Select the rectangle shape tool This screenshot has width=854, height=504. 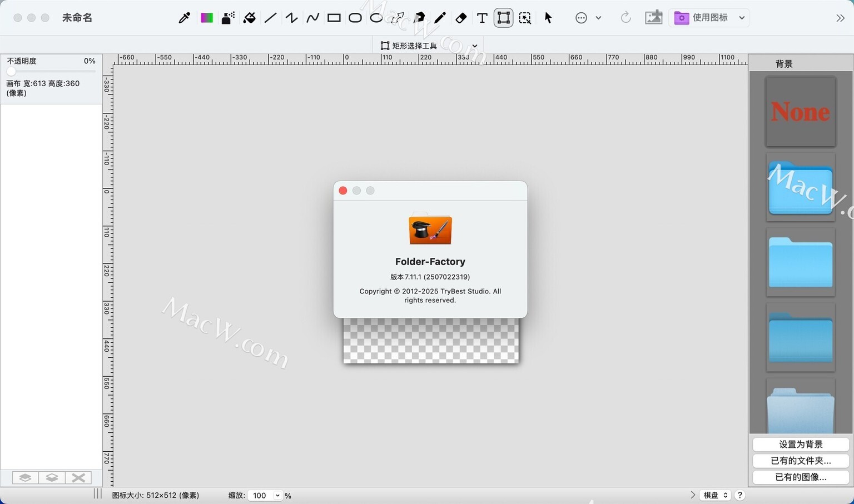[x=334, y=18]
